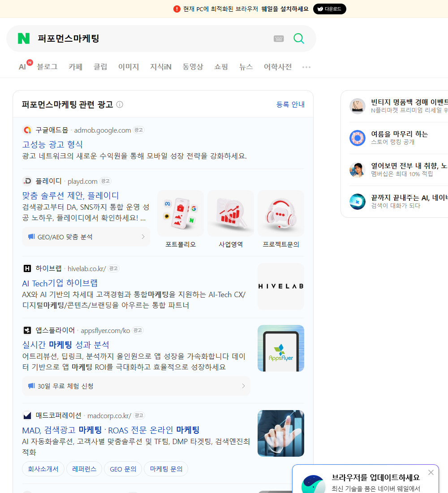This screenshot has height=493, width=448.
Task: Click the green magnifier search icon
Action: point(299,39)
